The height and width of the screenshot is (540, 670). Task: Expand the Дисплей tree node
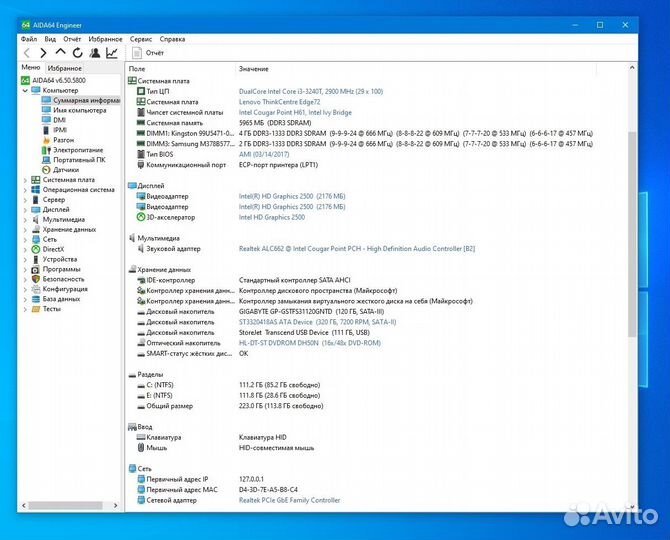tap(25, 210)
